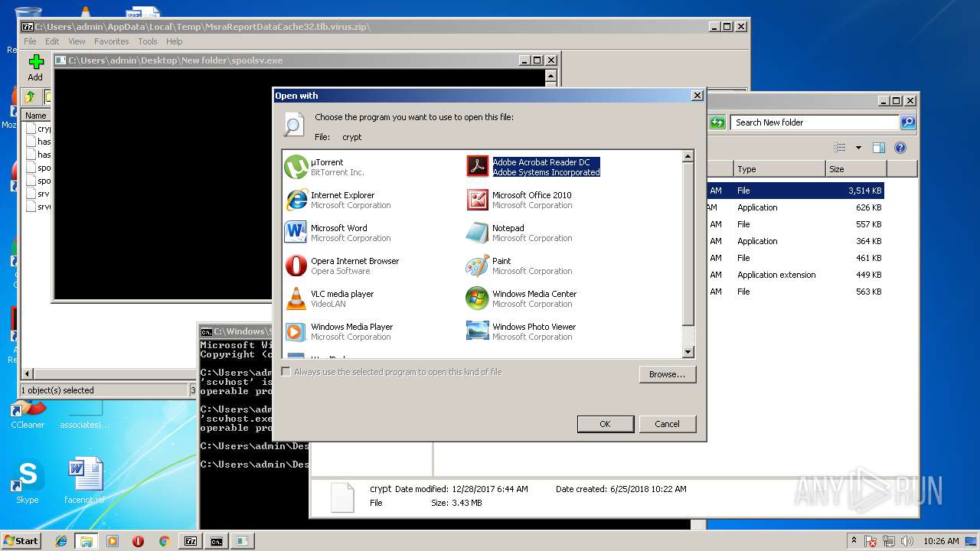Click Cancel in Open with dialog

tap(667, 424)
